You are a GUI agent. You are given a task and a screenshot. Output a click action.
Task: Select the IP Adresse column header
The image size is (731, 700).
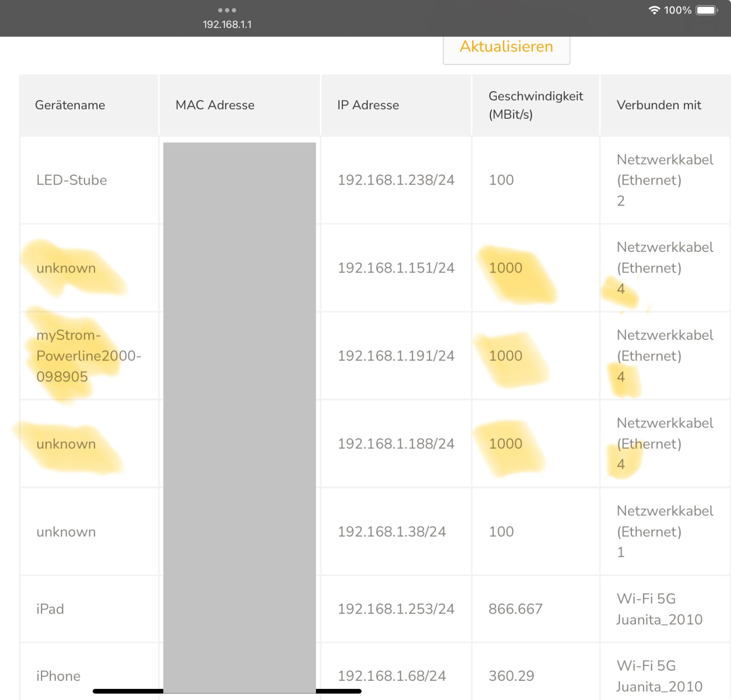(x=368, y=105)
